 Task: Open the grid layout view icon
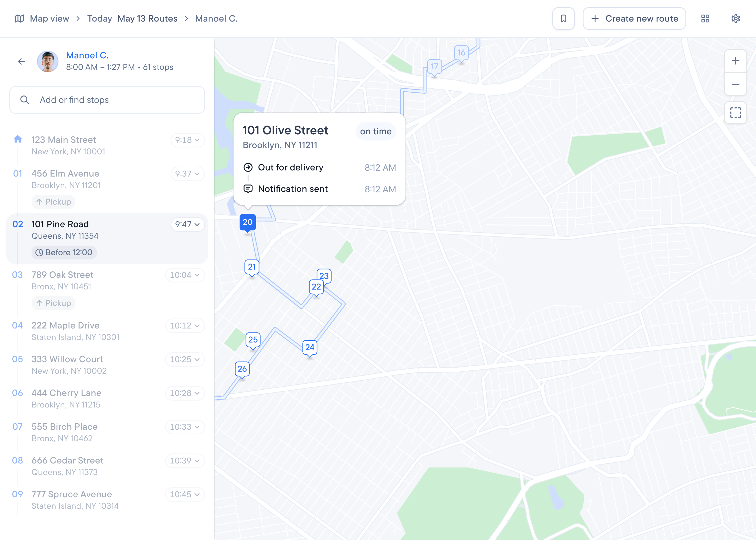click(705, 19)
